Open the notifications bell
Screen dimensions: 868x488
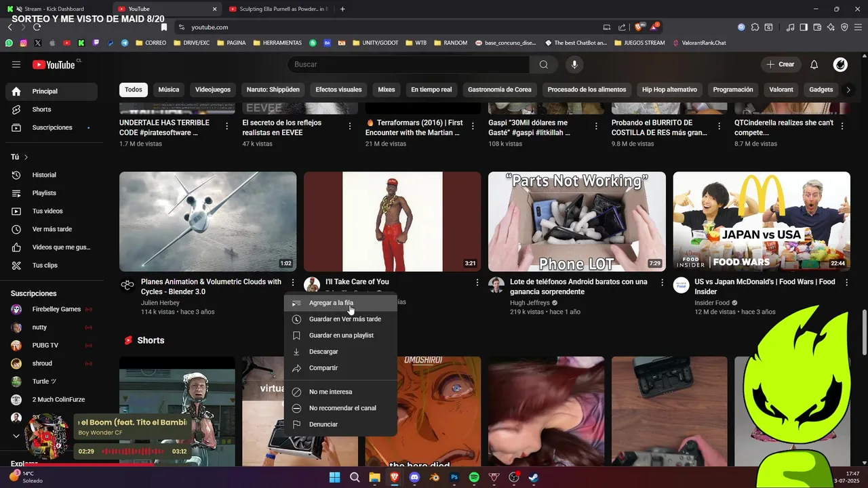814,64
